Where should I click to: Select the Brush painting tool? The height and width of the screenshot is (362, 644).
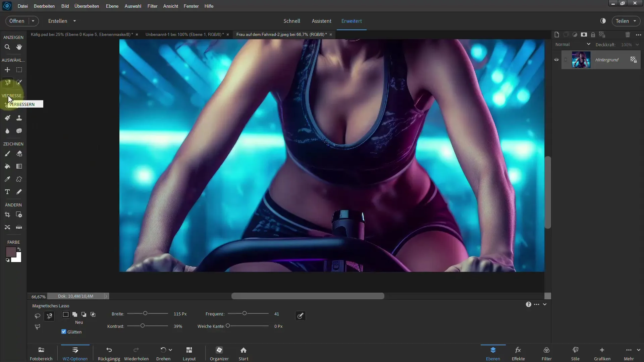click(x=7, y=154)
